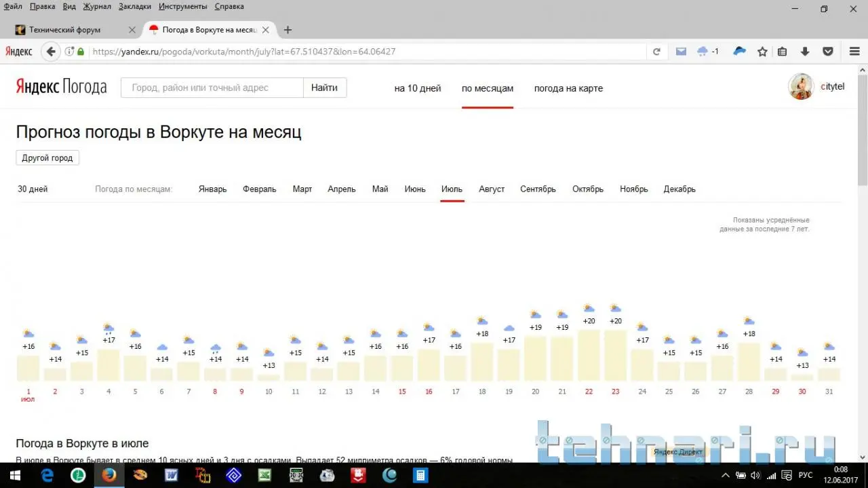Select the по месяцам tab
The height and width of the screenshot is (488, 868).
488,88
